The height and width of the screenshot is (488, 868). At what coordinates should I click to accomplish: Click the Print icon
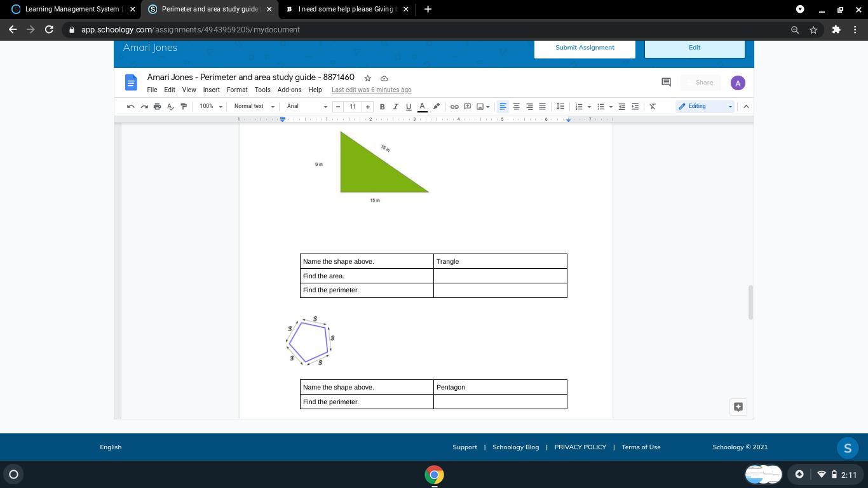pos(157,107)
